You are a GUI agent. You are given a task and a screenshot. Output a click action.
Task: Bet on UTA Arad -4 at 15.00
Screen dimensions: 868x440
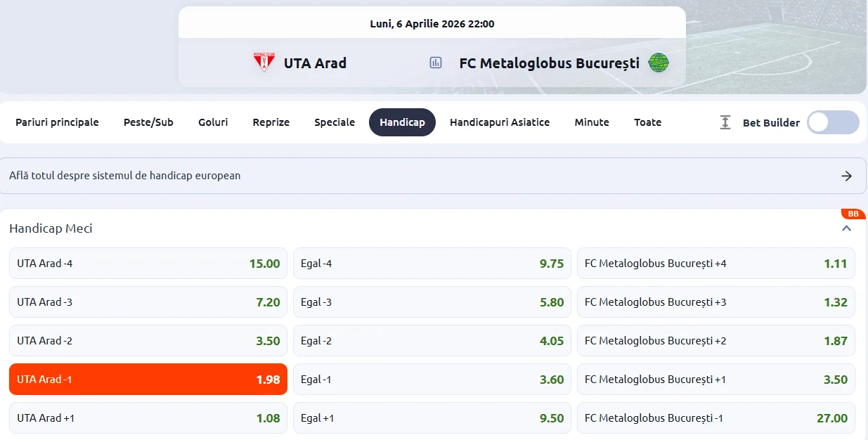pos(148,264)
